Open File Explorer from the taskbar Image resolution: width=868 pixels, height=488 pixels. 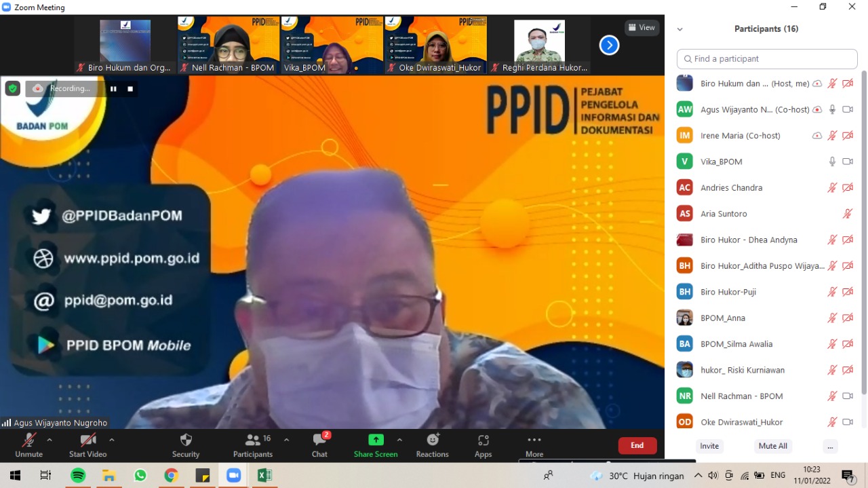pyautogui.click(x=108, y=475)
